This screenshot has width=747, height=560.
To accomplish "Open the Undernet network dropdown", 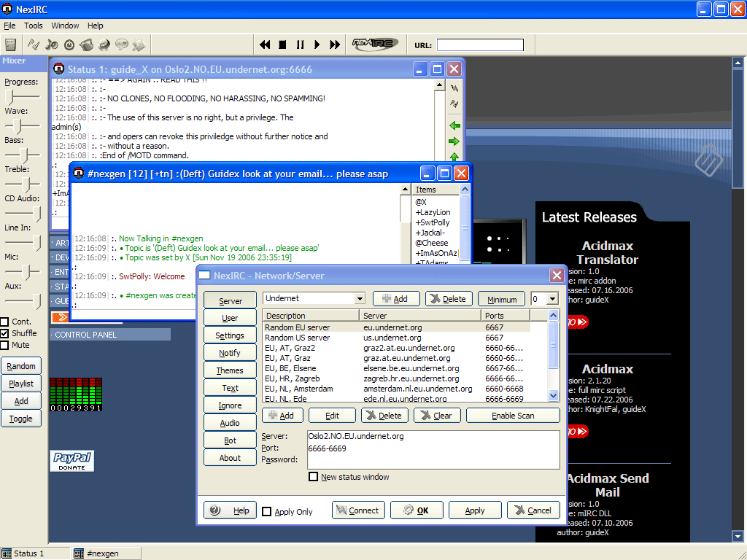I will [x=359, y=299].
